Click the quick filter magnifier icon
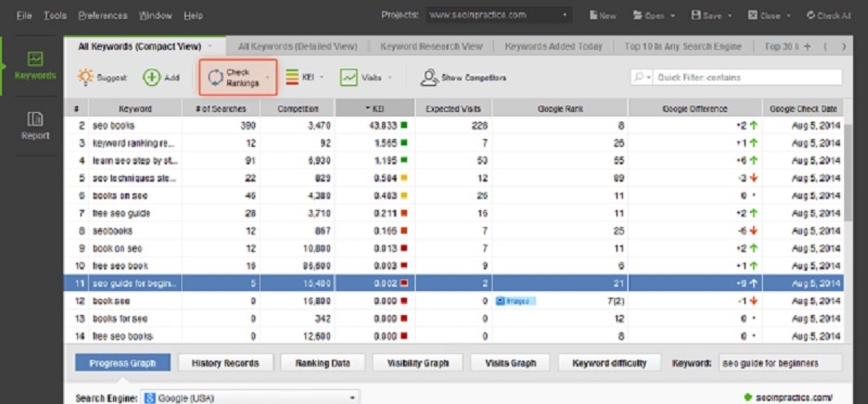This screenshot has width=868, height=404. (x=639, y=77)
